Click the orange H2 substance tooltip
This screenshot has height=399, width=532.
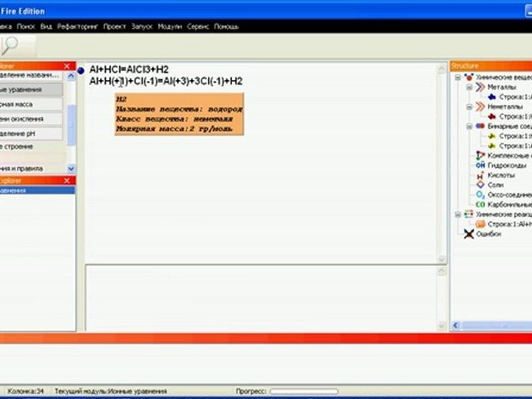(179, 114)
